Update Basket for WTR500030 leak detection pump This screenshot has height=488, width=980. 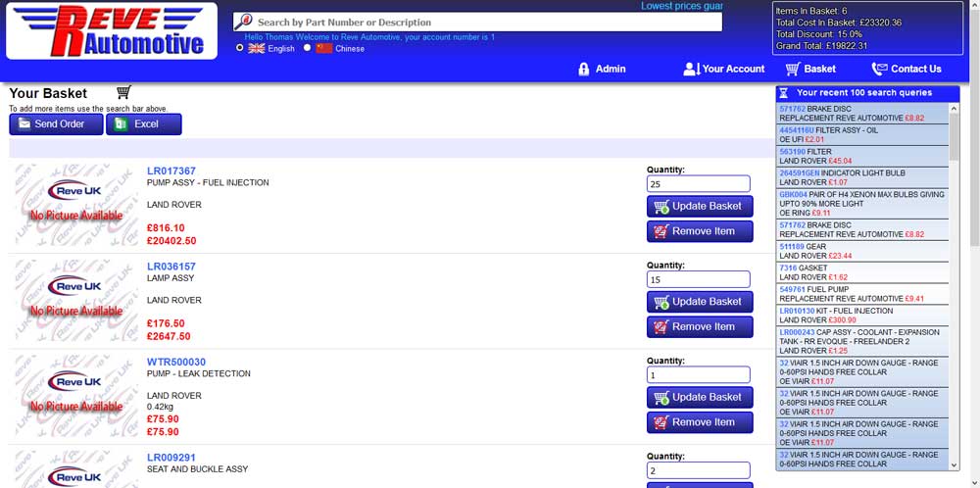(x=700, y=398)
